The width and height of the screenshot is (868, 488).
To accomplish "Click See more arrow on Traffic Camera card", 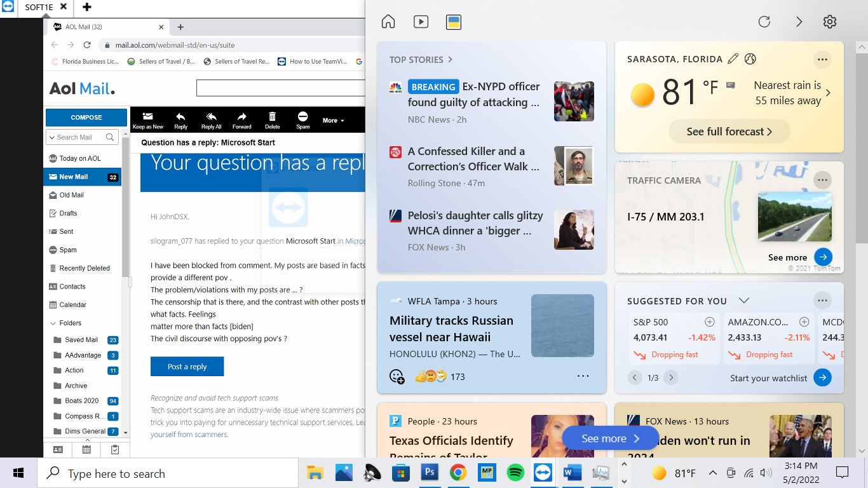I will point(823,257).
